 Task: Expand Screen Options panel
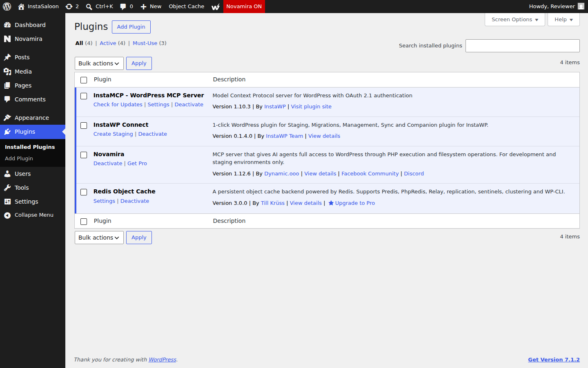[515, 20]
